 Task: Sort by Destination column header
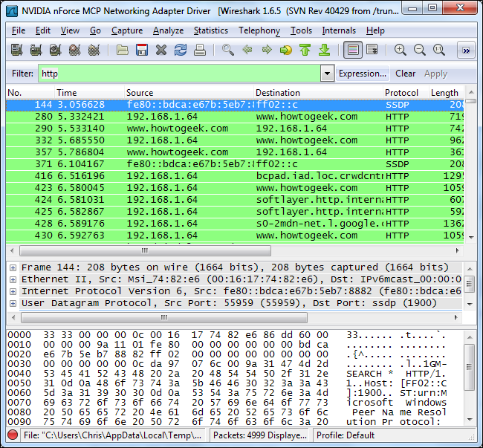click(318, 93)
